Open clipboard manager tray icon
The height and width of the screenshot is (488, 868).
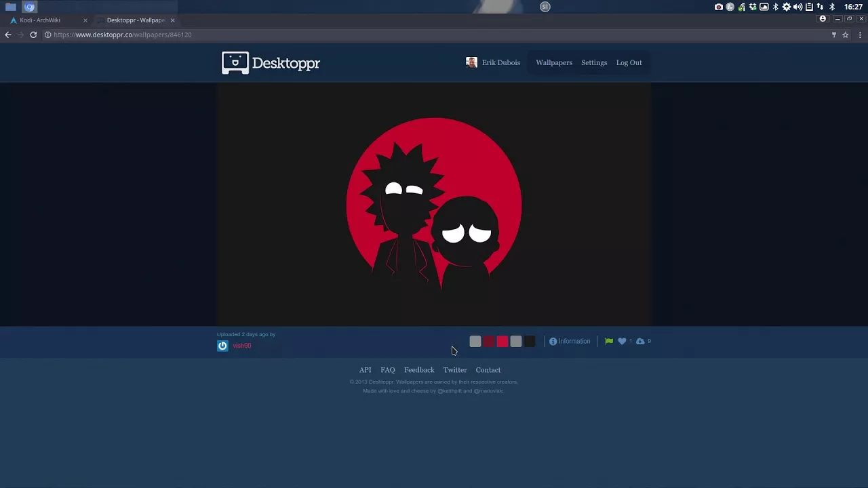coord(809,7)
